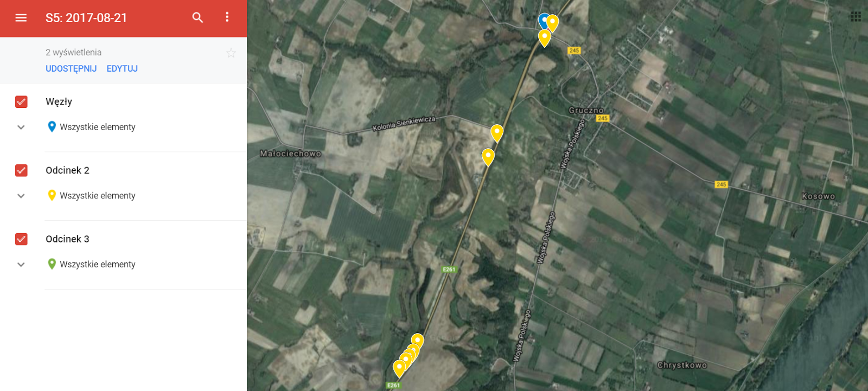Screen dimensions: 868x391
Task: Open the hamburger menu in the header
Action: [21, 18]
